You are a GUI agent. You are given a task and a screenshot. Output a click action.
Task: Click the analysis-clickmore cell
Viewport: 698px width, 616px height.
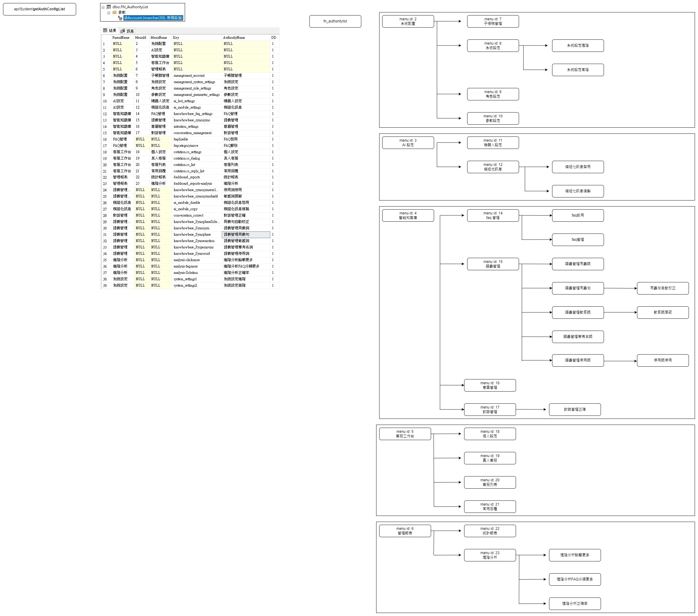tap(197, 260)
